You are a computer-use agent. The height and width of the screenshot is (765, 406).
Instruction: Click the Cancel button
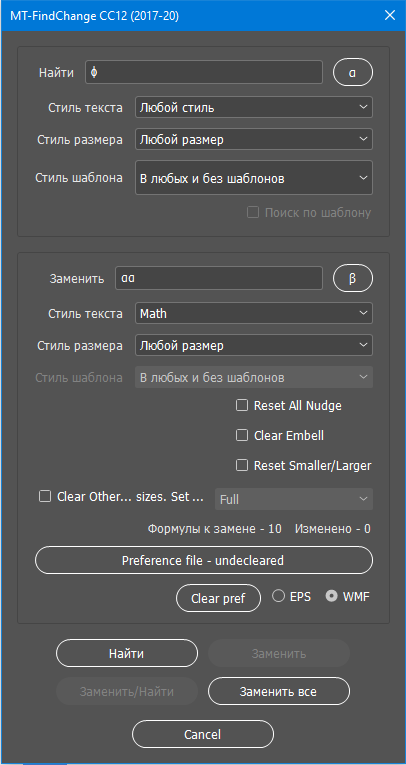pos(203,734)
